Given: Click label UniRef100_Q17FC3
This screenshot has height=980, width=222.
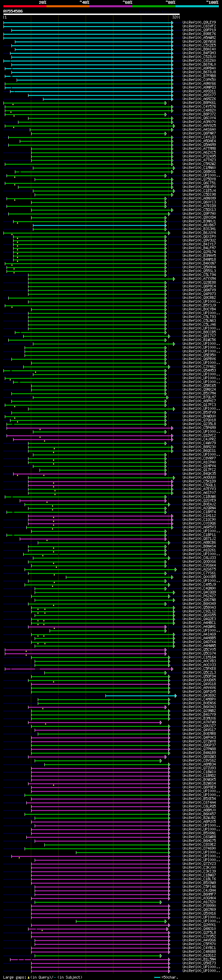Looking at the screenshot, I should (199, 405).
